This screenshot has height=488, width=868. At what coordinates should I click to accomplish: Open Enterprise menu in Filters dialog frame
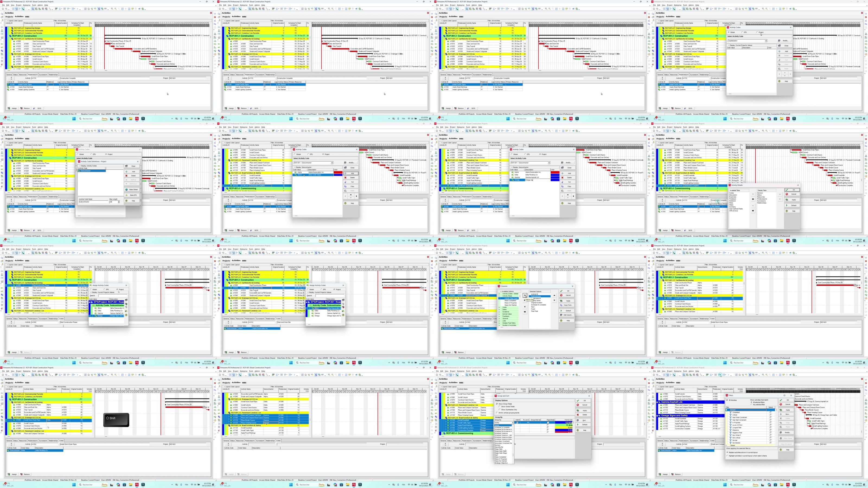(x=678, y=371)
